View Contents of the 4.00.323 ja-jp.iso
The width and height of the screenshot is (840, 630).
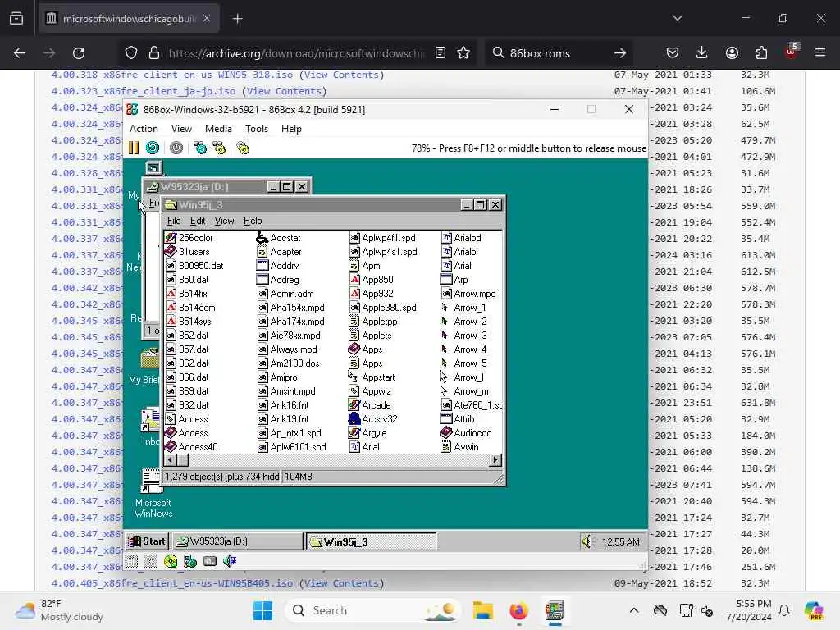(x=284, y=91)
